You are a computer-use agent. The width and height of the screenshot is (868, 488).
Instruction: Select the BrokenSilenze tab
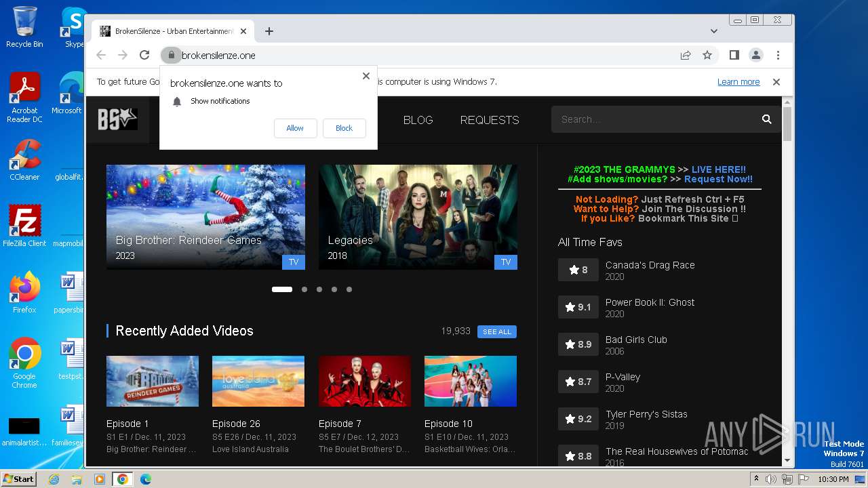tap(173, 31)
